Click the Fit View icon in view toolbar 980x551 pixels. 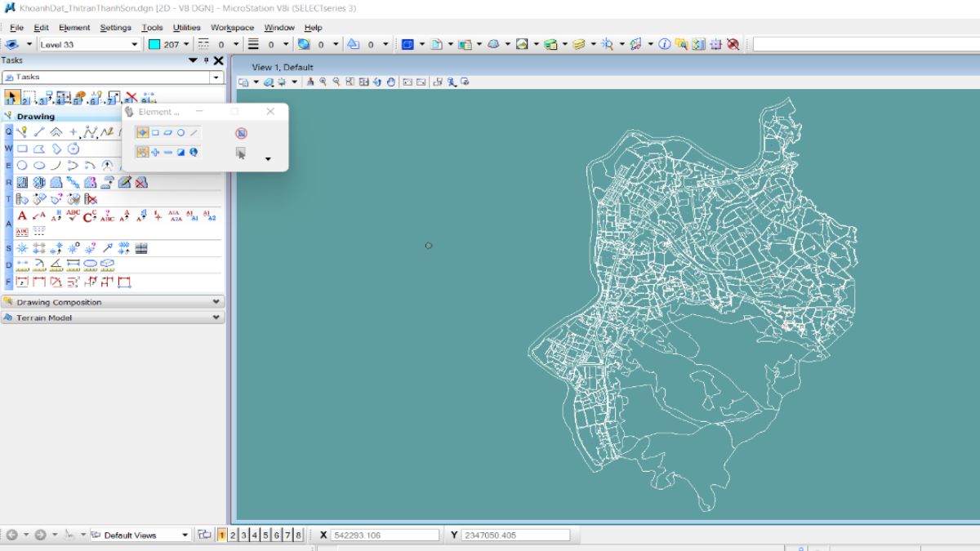coord(350,82)
